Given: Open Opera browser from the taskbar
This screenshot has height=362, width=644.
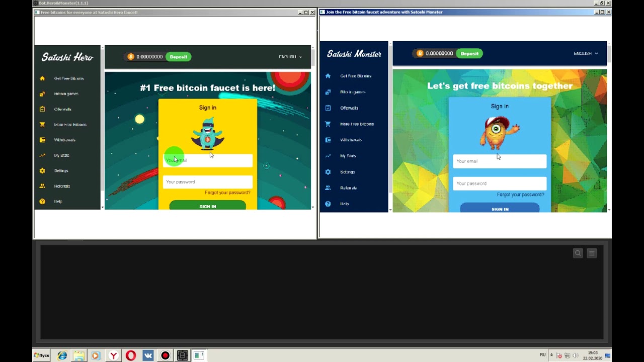Looking at the screenshot, I should coord(131,355).
